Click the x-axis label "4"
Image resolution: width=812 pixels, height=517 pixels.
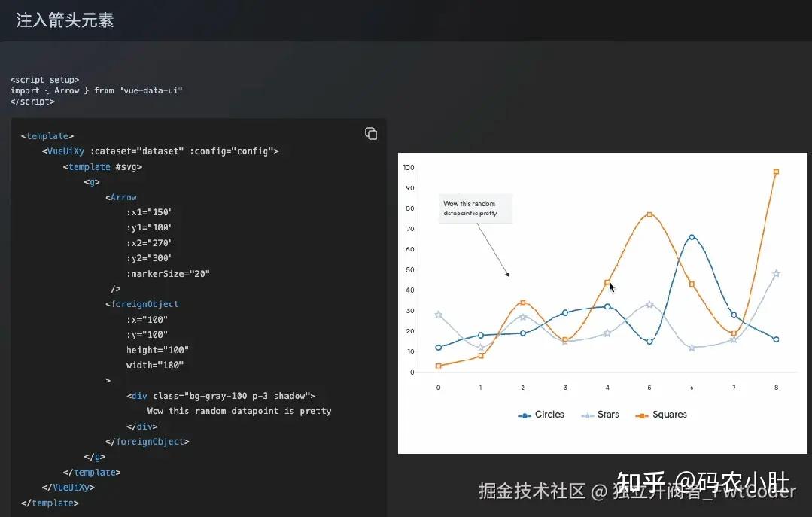[x=607, y=388]
